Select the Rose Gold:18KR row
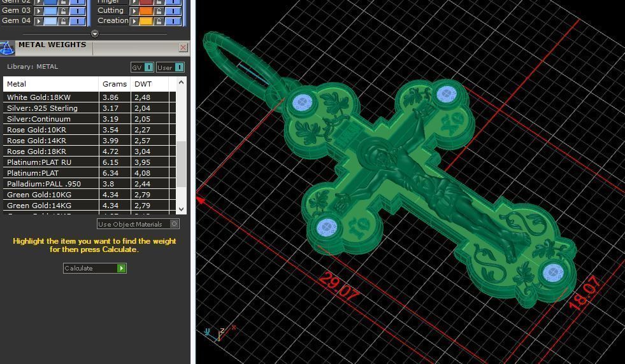The image size is (625, 364). [90, 151]
